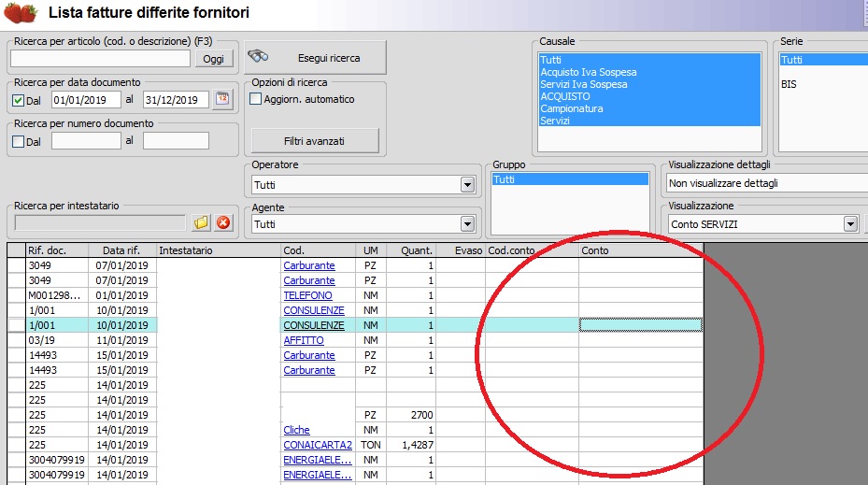Click the calendar date picker icon
Screen dimensions: 868x485
[x=222, y=99]
